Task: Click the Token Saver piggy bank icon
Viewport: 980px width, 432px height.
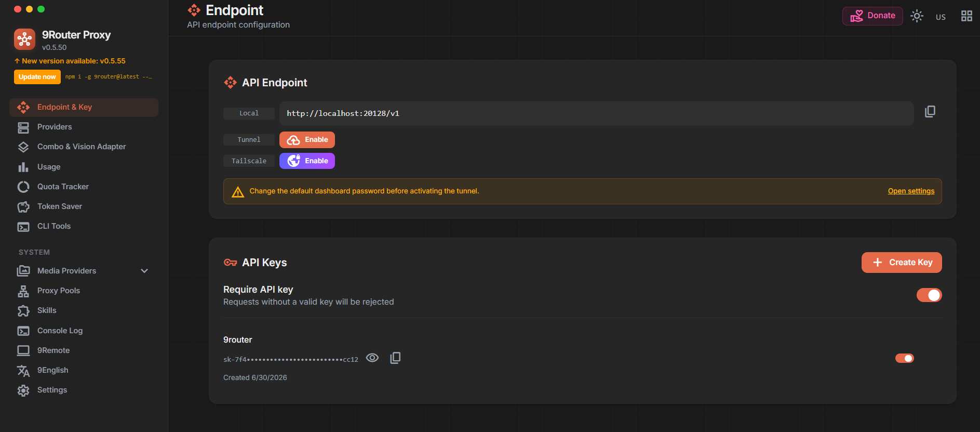Action: click(x=23, y=207)
